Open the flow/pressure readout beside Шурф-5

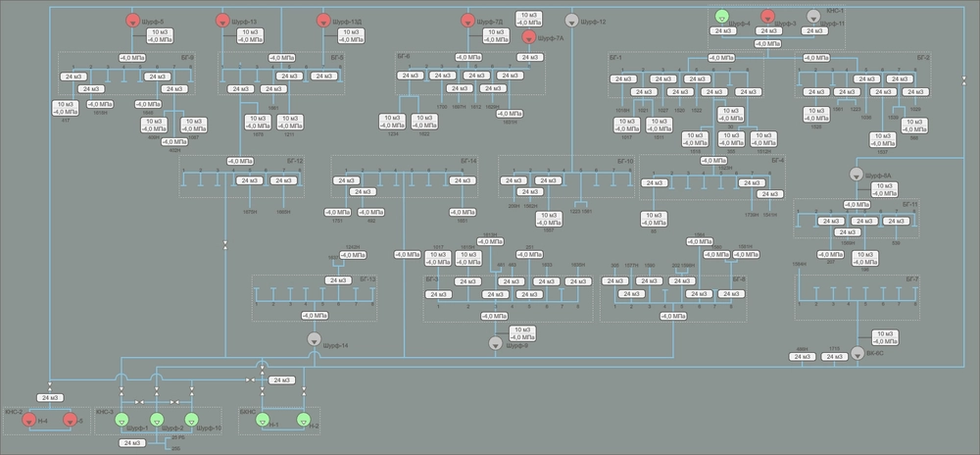pyautogui.click(x=163, y=36)
